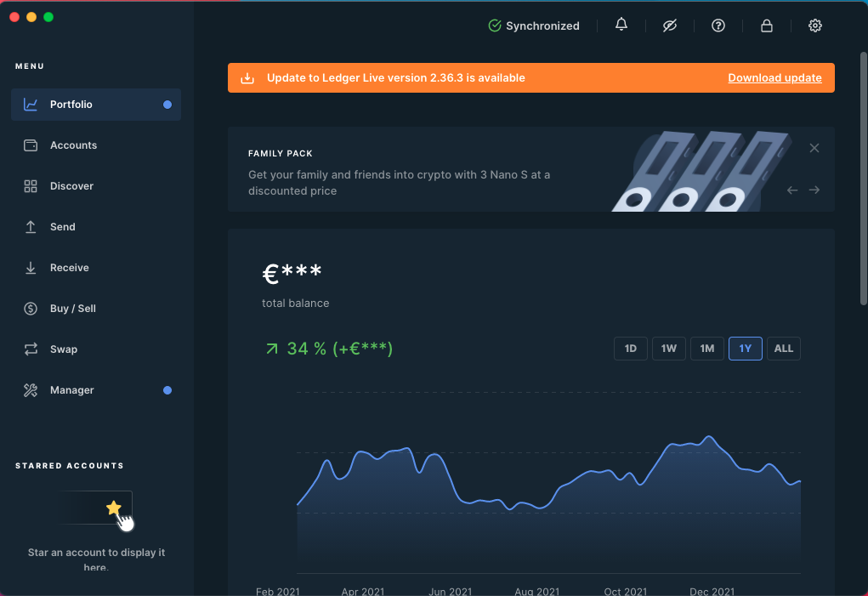View previous banner using the left arrow
The image size is (868, 596).
(791, 190)
